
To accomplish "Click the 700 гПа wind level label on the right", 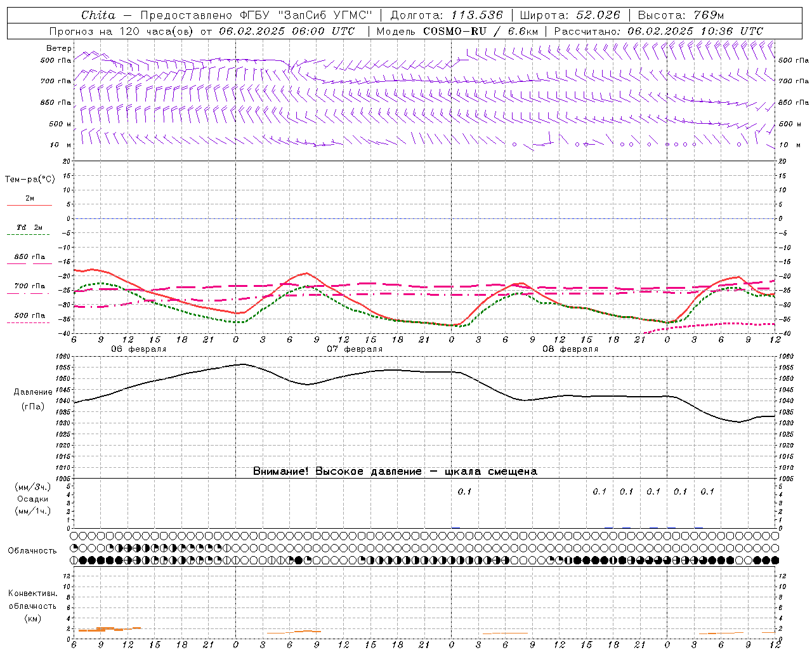I will point(794,81).
